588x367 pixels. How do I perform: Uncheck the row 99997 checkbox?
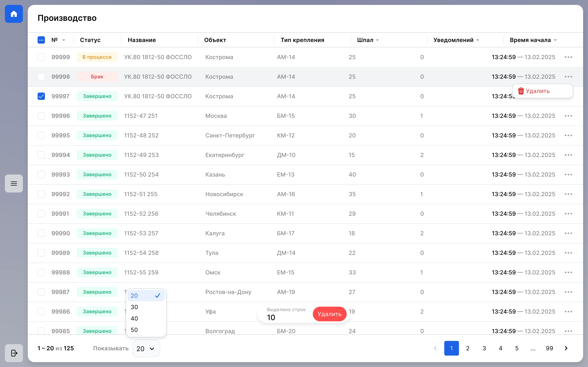[x=41, y=96]
